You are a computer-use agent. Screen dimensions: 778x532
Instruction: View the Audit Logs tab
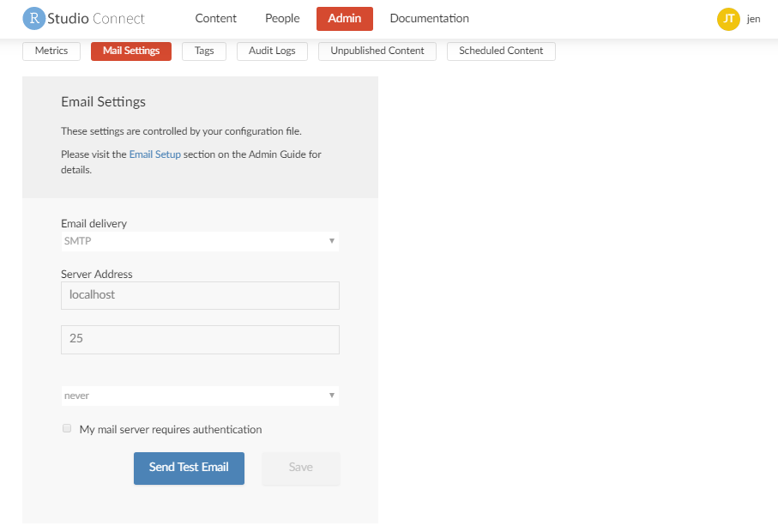pos(272,51)
